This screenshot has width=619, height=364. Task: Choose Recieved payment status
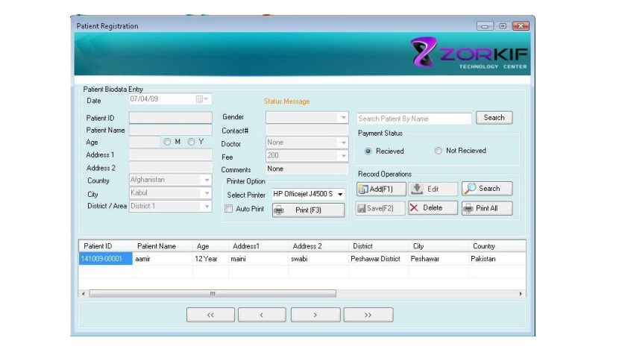pyautogui.click(x=368, y=151)
